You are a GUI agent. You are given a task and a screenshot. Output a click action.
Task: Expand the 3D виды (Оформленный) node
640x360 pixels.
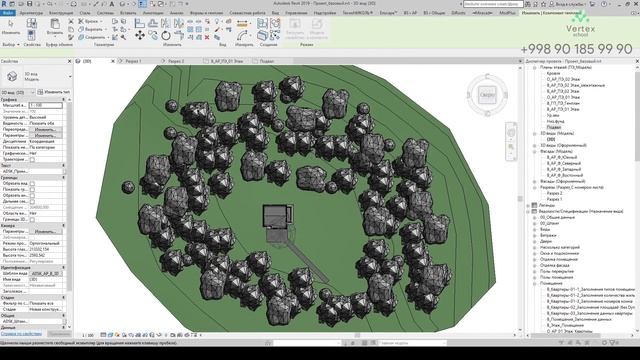click(x=535, y=145)
